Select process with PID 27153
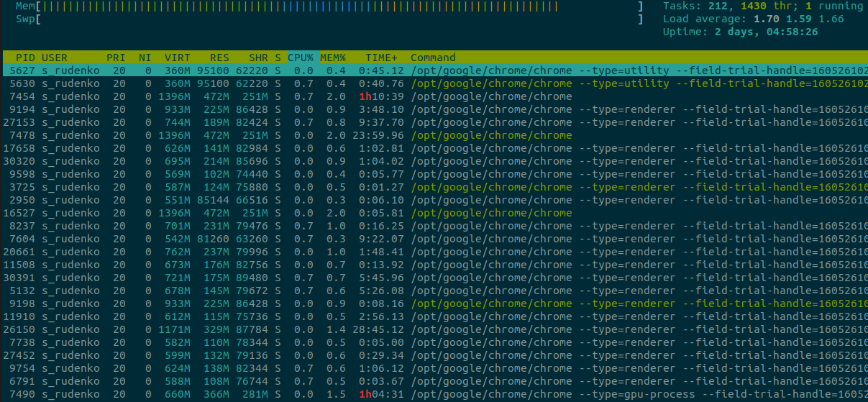Image resolution: width=868 pixels, height=402 pixels. [x=434, y=122]
